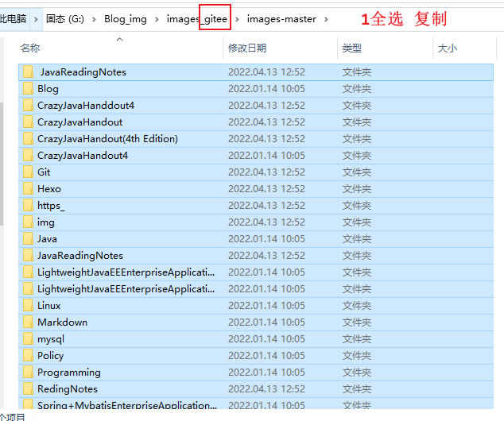Select the Hexo folder name
504x421 pixels.
tap(48, 189)
